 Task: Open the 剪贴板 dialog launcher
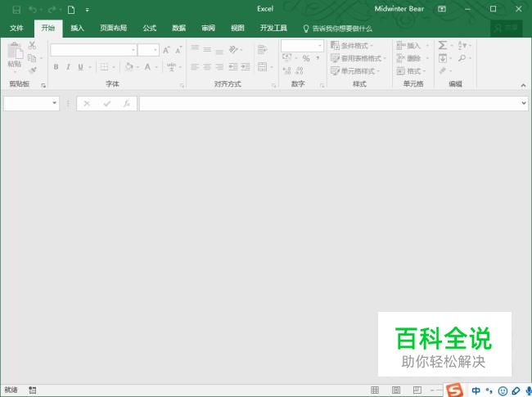(43, 85)
